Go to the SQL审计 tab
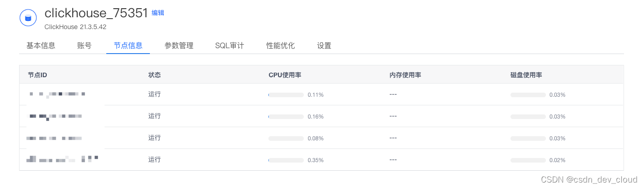The image size is (644, 188). [x=230, y=45]
